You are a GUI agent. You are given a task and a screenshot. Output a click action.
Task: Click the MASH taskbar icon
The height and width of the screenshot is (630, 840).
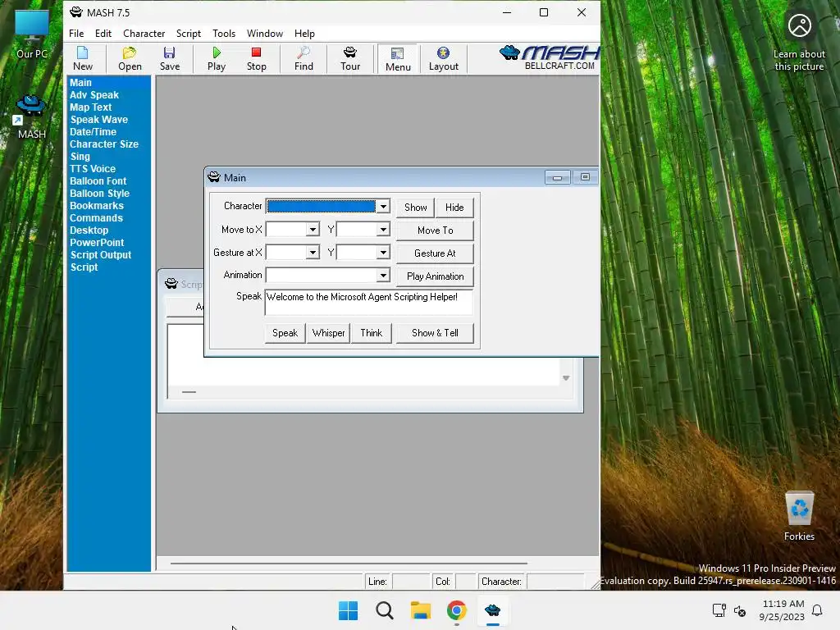pyautogui.click(x=492, y=610)
